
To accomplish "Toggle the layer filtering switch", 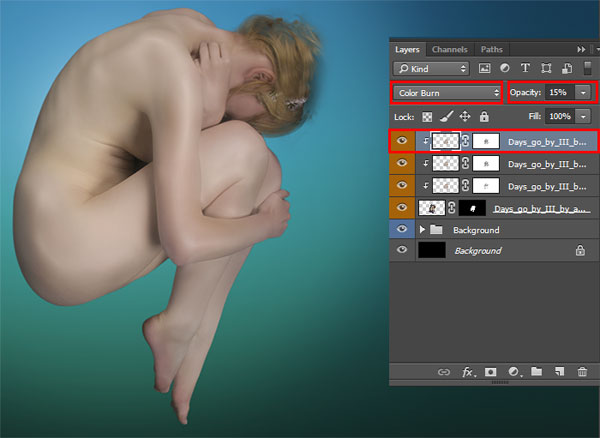I will 588,68.
